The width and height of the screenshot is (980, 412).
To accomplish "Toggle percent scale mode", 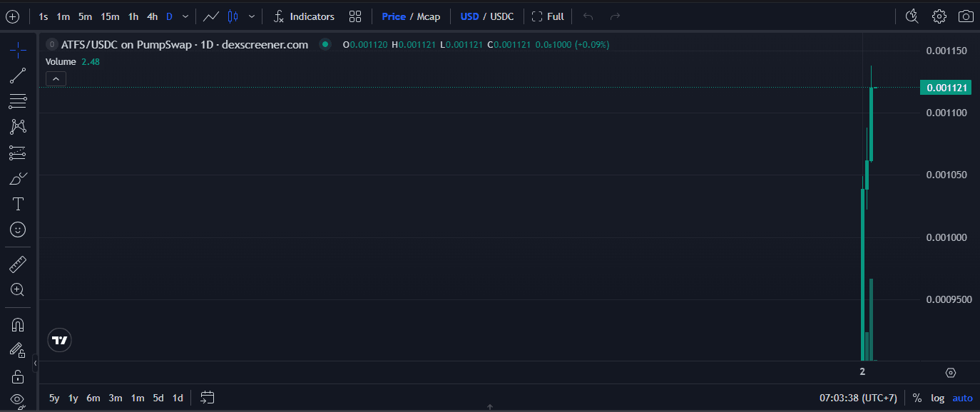I will 917,398.
